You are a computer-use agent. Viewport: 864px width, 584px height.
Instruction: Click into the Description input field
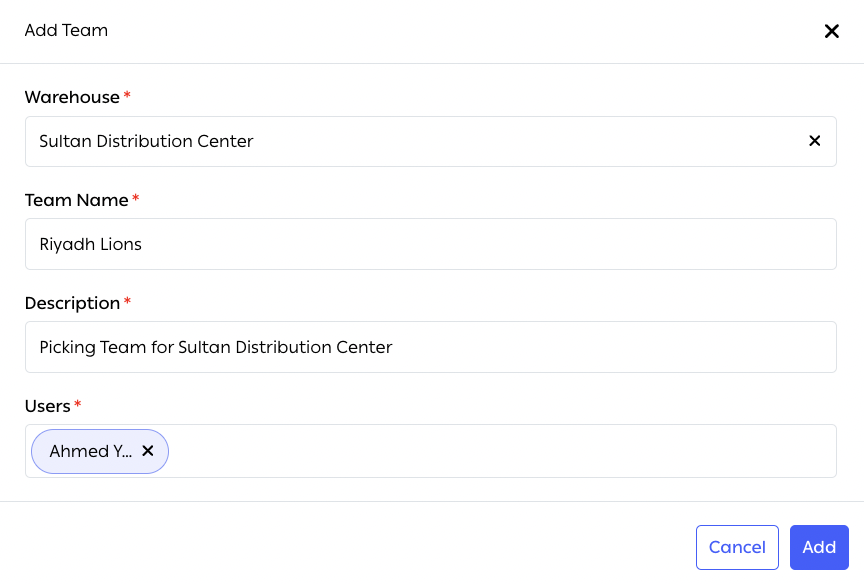430,347
